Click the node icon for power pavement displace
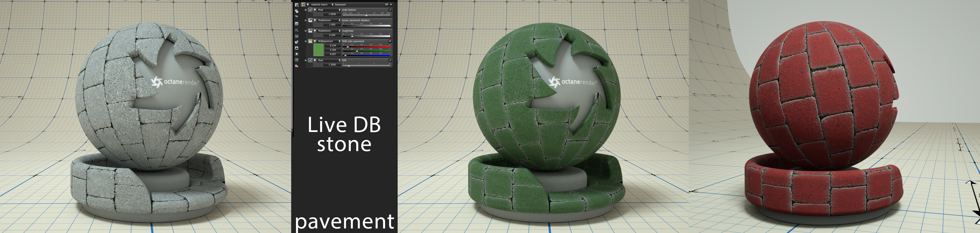The width and height of the screenshot is (980, 233). (x=310, y=20)
